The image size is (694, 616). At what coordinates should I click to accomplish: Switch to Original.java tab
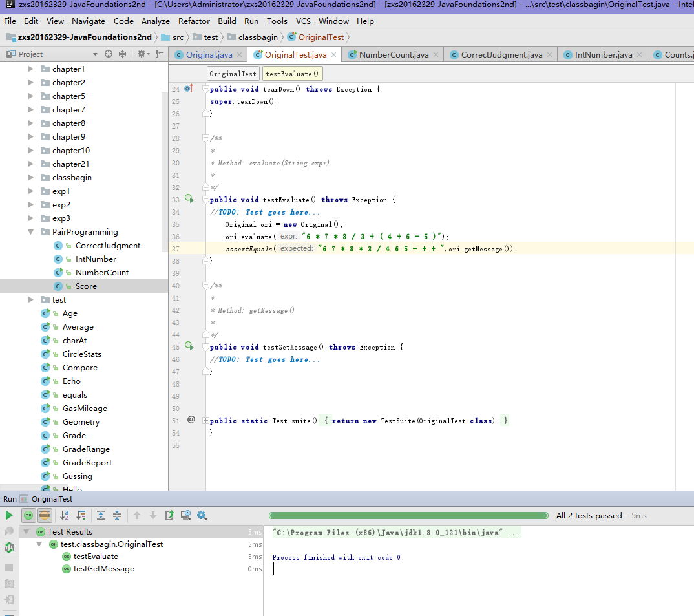point(209,54)
